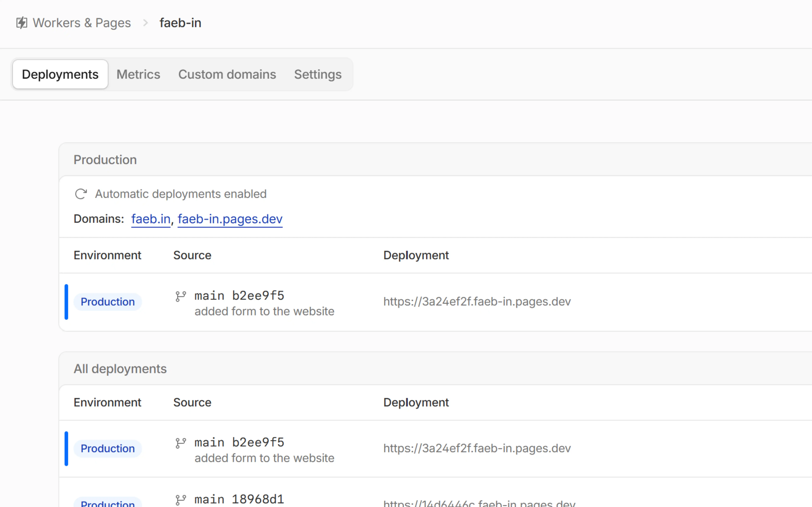Click Production badge in first All deployments row
Screen dimensions: 812x507
[108, 449]
